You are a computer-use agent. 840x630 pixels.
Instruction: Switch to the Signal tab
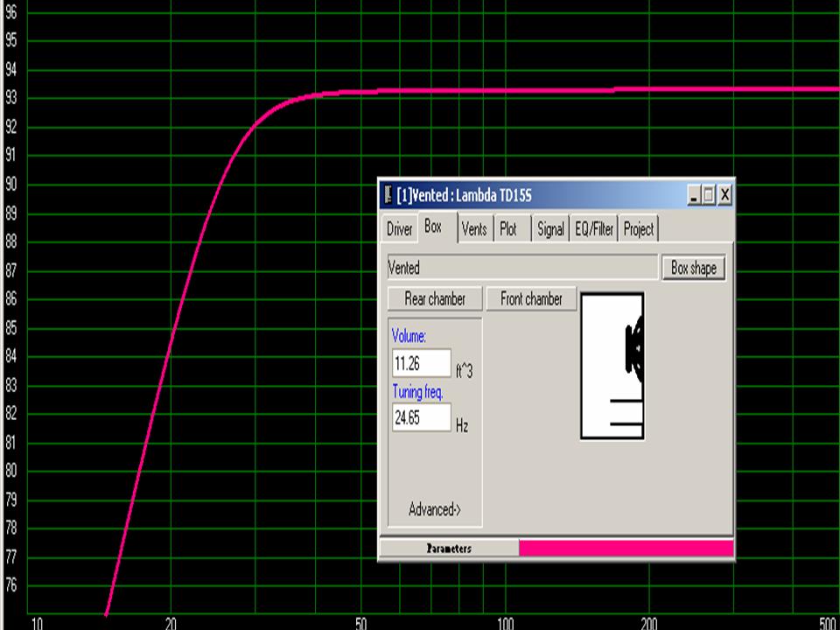(550, 229)
